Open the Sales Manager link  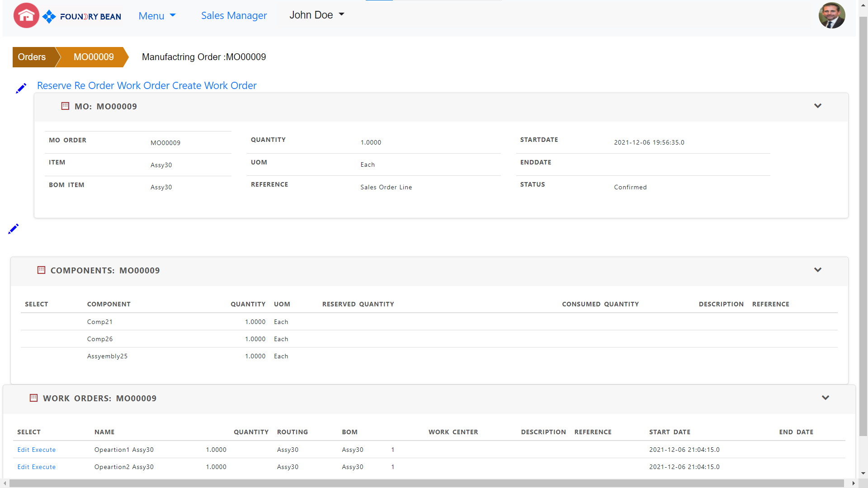pos(234,16)
